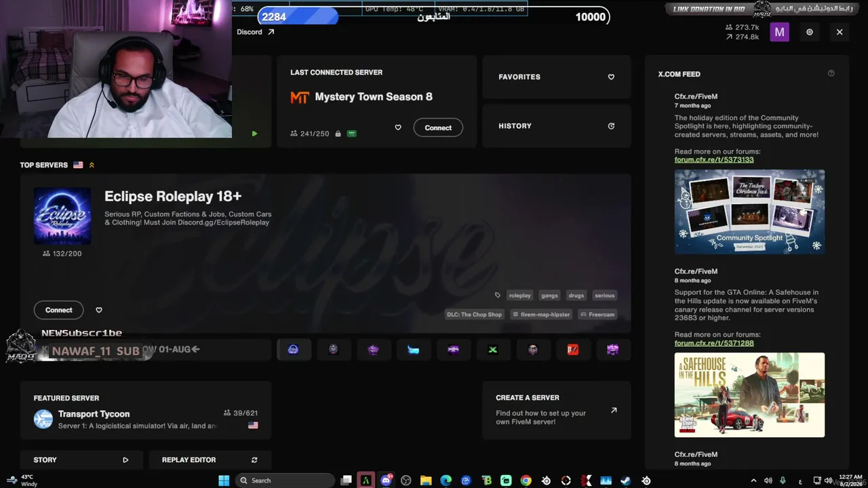Screen dimensions: 868x488
Task: Open the Windows Start menu
Action: tap(224, 481)
